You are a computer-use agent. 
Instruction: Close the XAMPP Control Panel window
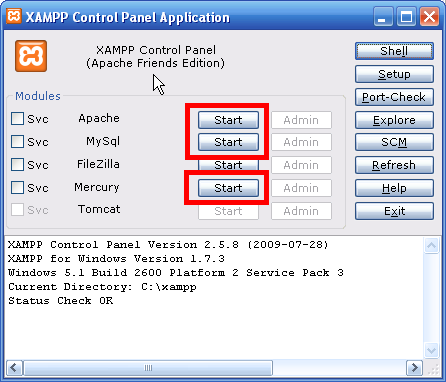pos(429,17)
